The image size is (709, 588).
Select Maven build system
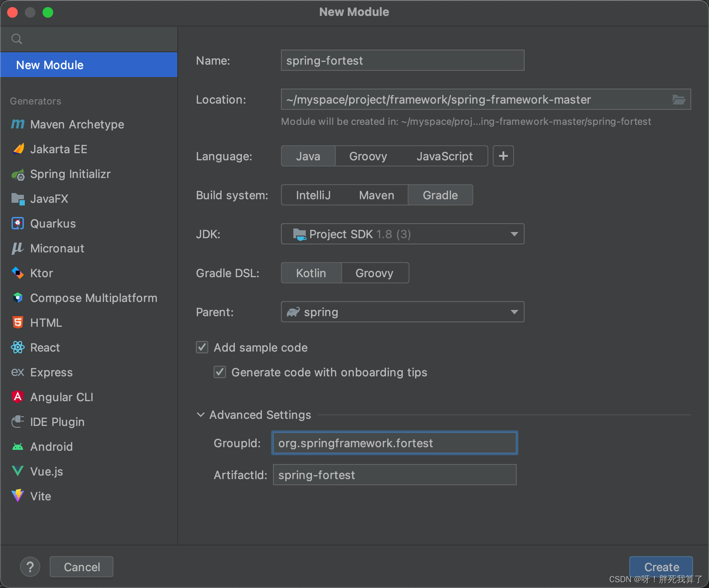(377, 195)
